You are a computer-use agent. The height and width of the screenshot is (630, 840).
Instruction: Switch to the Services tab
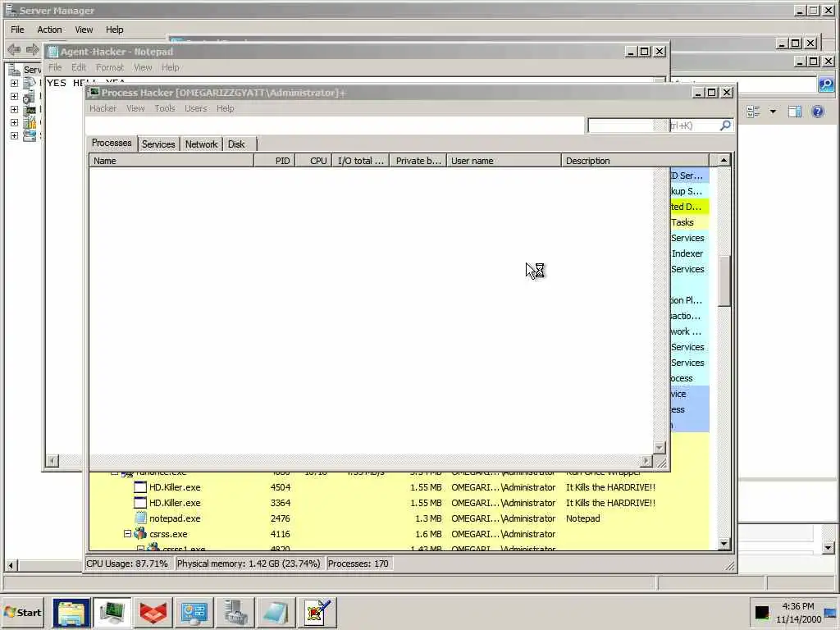pyautogui.click(x=158, y=144)
